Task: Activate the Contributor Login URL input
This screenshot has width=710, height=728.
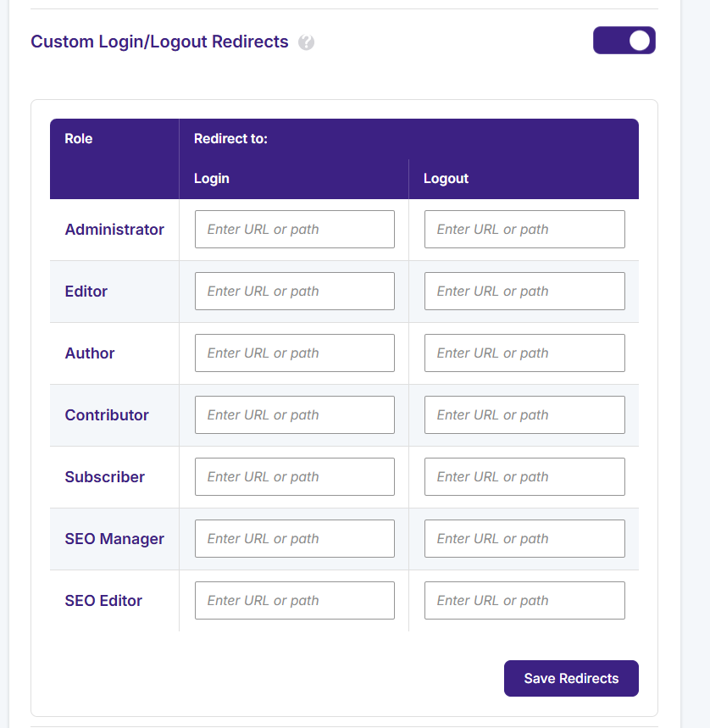Action: [x=295, y=414]
